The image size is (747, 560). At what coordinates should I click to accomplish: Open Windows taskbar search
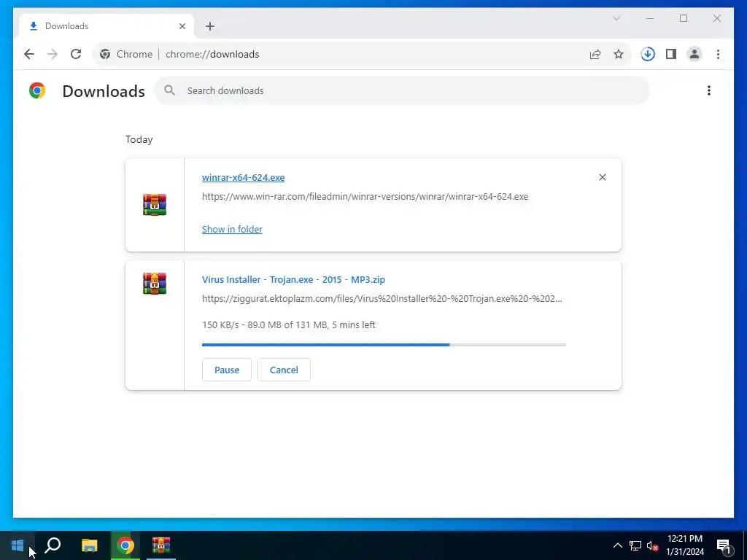pyautogui.click(x=53, y=545)
